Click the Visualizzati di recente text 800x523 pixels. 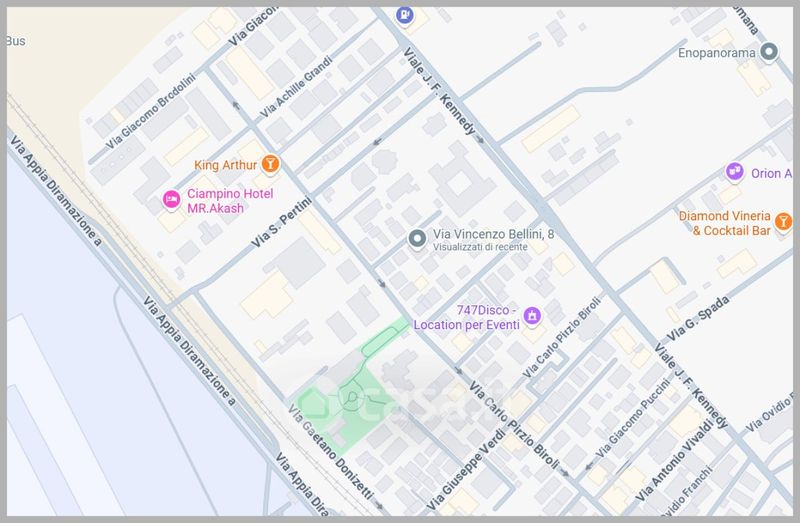pos(480,247)
